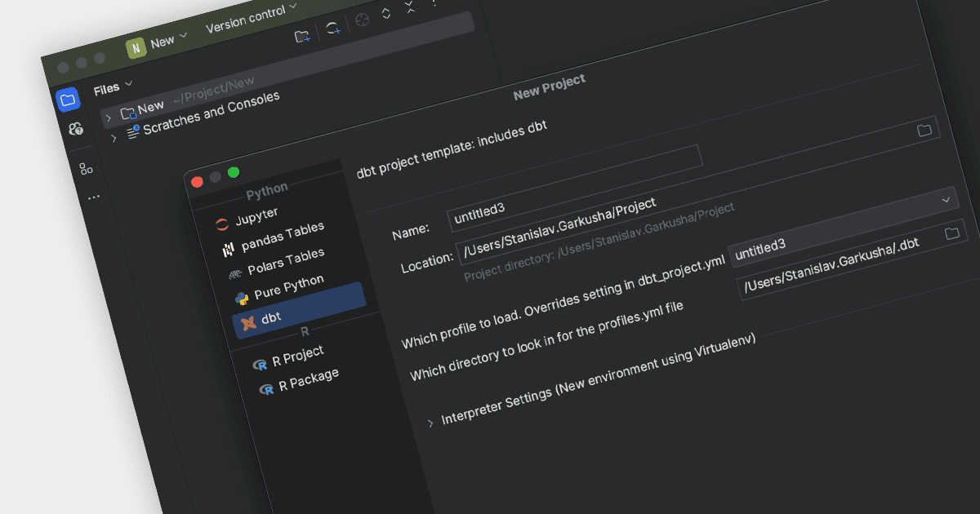The width and height of the screenshot is (980, 514).
Task: Click the browse folder icon near top right
Action: pos(924,130)
